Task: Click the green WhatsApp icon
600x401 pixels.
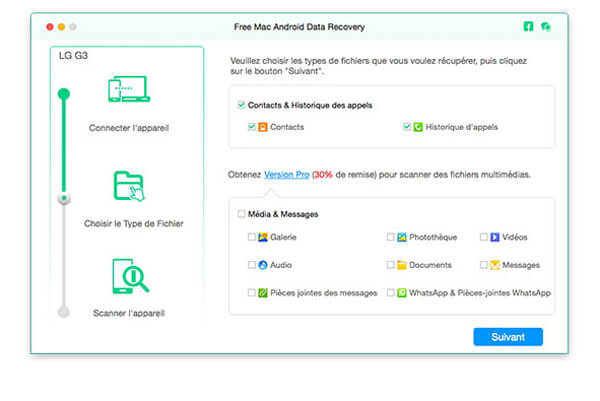Action: click(x=402, y=293)
